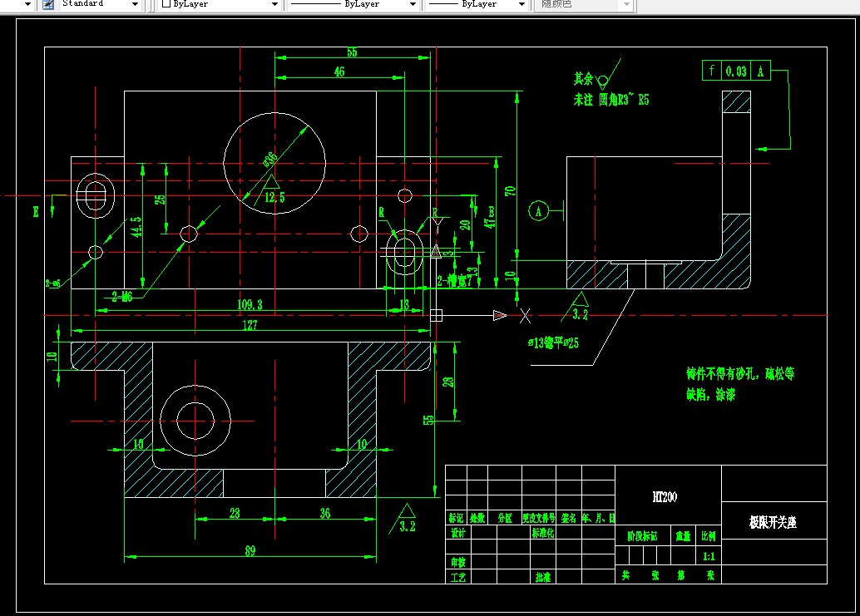Click the 阶段标记 title block label

tap(642, 536)
